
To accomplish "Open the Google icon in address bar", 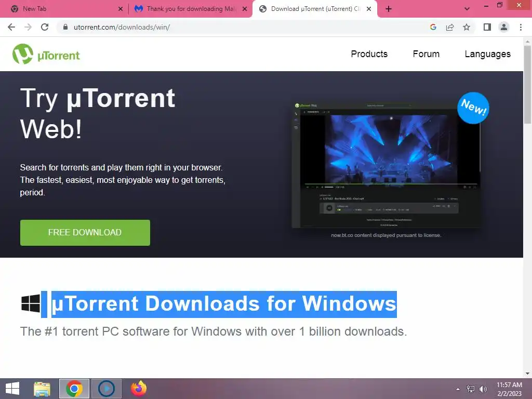I will [x=433, y=27].
